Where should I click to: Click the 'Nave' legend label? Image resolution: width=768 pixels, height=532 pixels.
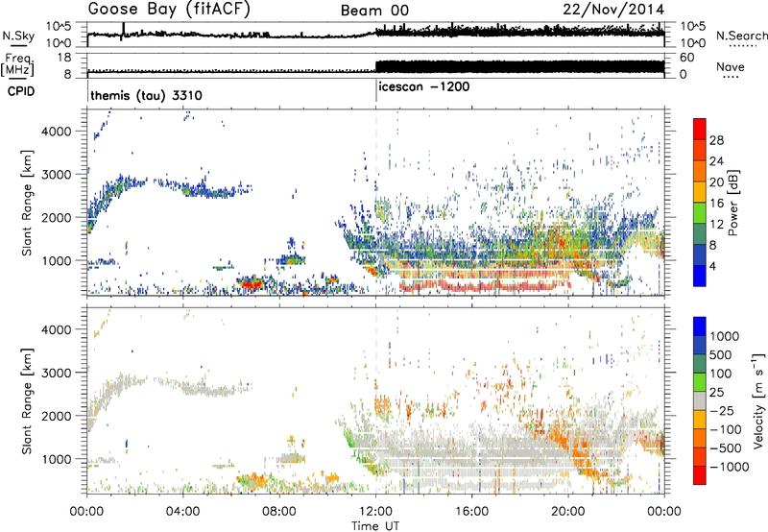[731, 66]
